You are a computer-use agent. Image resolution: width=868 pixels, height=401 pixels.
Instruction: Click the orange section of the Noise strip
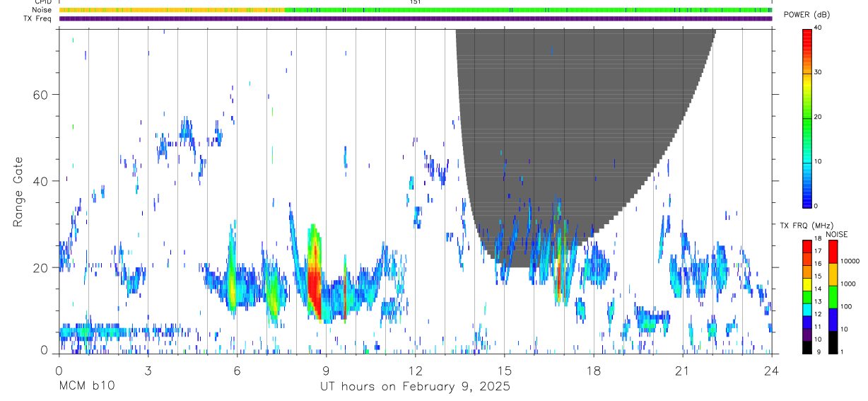172,10
